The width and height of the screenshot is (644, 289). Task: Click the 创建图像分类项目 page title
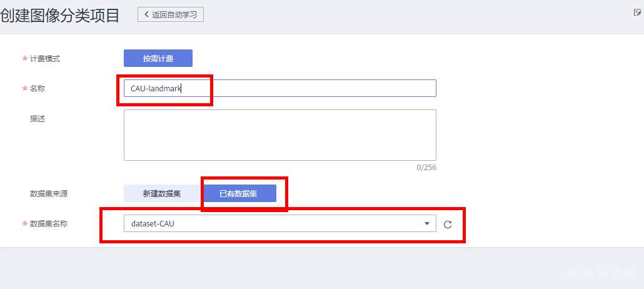click(60, 15)
